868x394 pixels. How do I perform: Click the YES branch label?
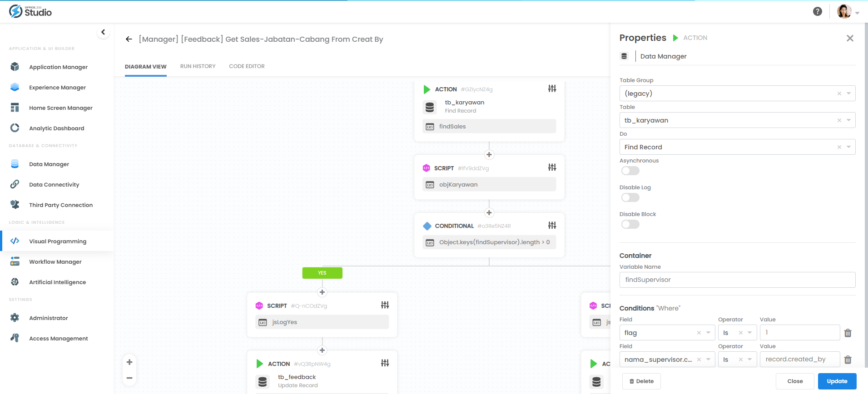click(322, 273)
